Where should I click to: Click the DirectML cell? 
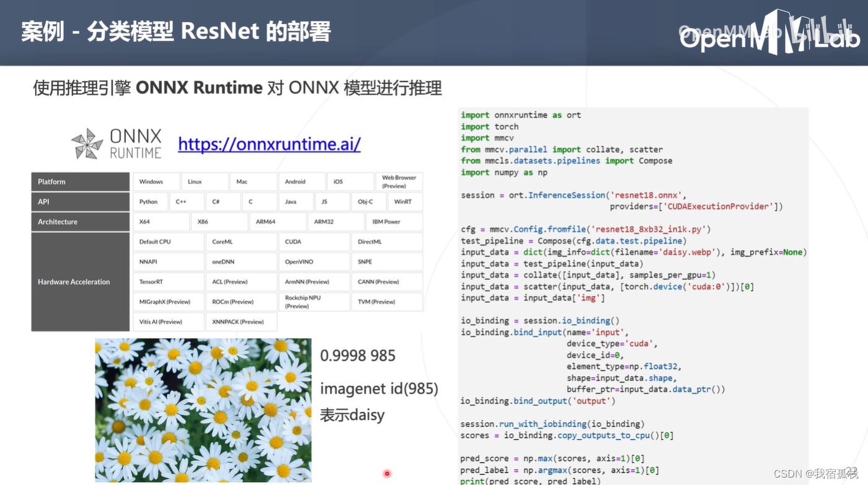point(387,242)
